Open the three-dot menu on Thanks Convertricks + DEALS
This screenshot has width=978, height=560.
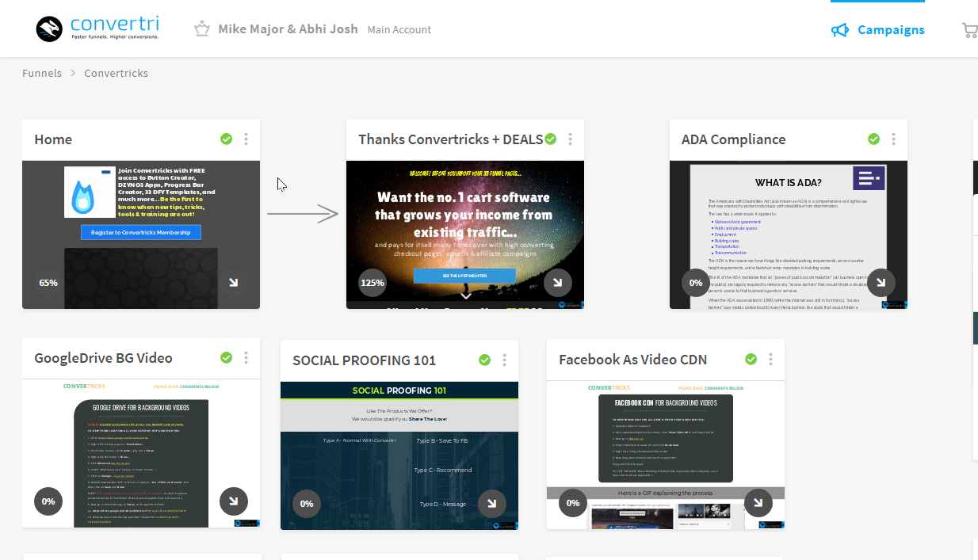coord(570,138)
